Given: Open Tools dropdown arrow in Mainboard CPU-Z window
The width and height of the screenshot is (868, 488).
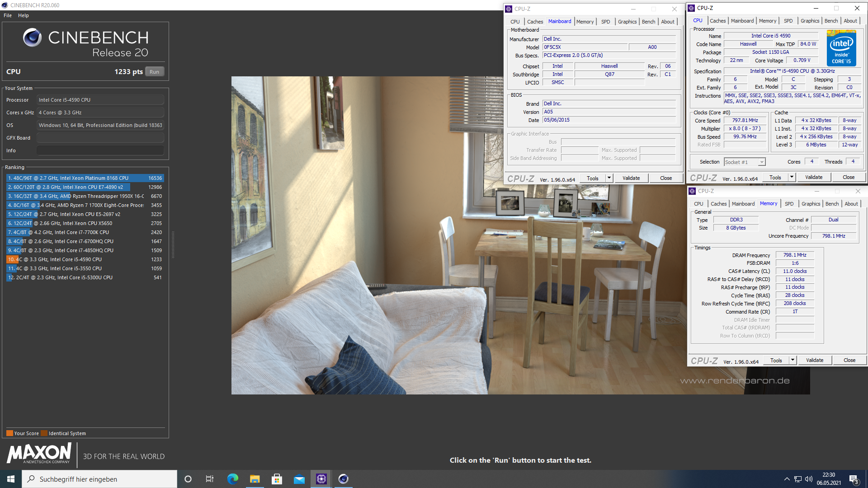Looking at the screenshot, I should [x=609, y=178].
